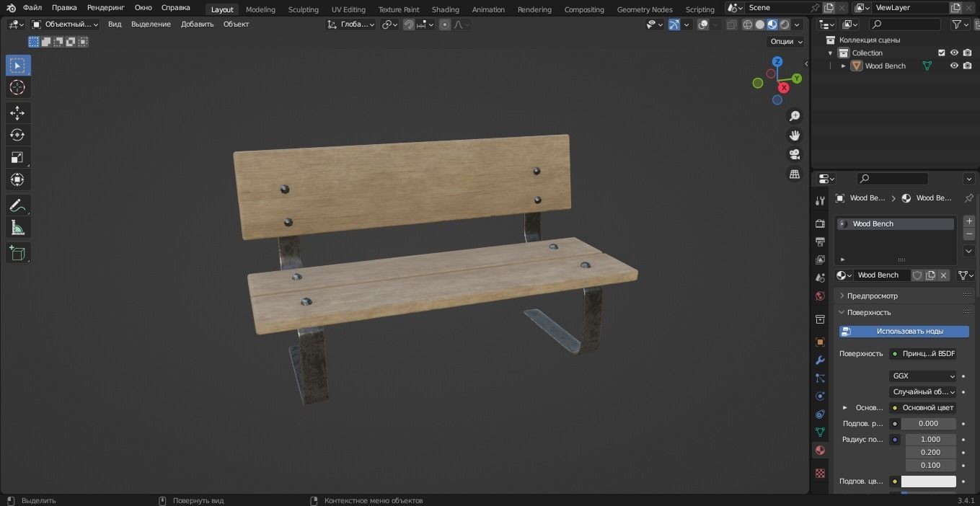Switch to the Modeling workspace tab
This screenshot has width=980, height=506.
tap(260, 9)
